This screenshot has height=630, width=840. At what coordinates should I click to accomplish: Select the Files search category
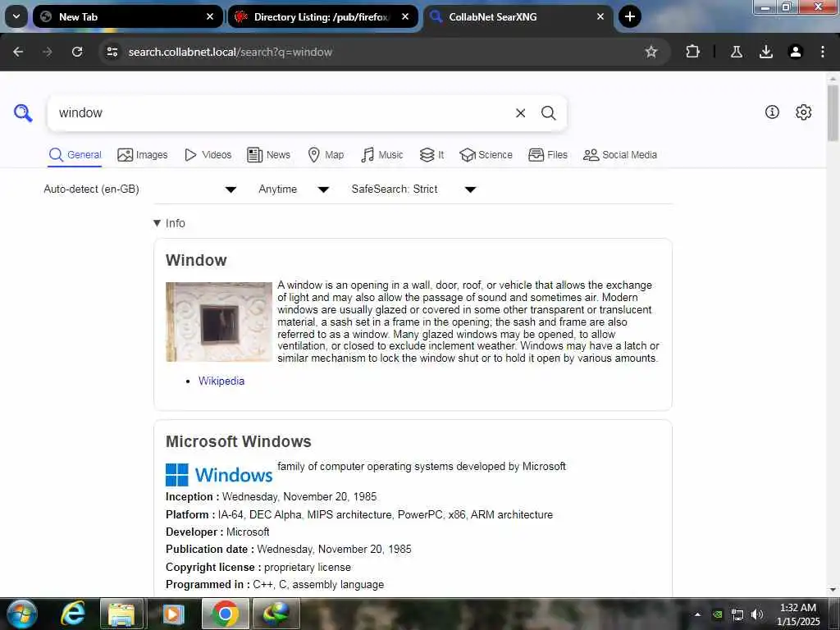[547, 155]
